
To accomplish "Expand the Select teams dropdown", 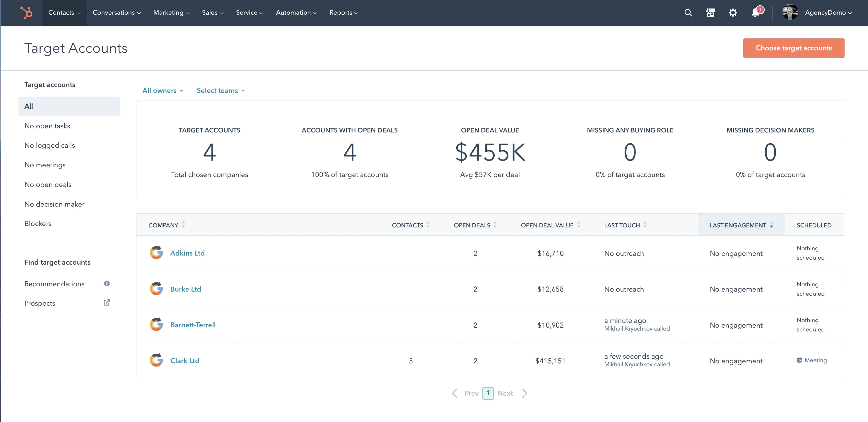I will point(221,90).
